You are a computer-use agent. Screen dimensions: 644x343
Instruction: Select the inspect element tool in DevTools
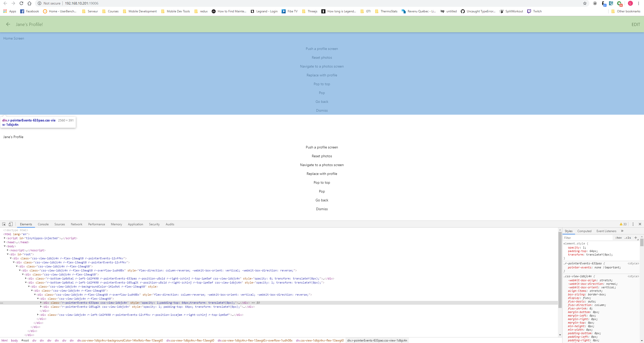(4, 224)
